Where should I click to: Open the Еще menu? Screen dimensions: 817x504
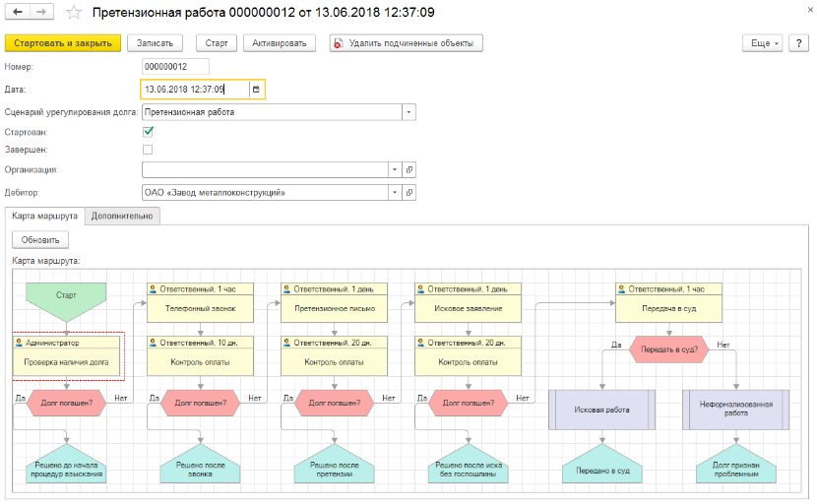coord(763,43)
